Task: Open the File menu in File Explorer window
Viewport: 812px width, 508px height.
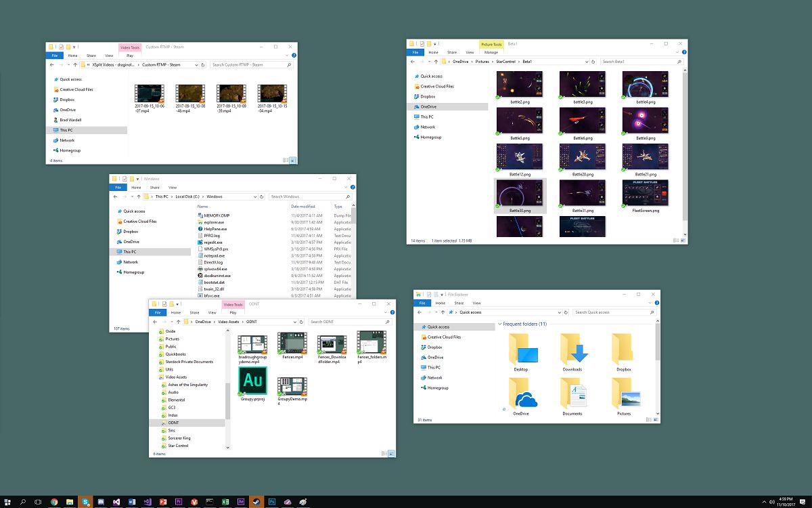Action: pos(422,303)
